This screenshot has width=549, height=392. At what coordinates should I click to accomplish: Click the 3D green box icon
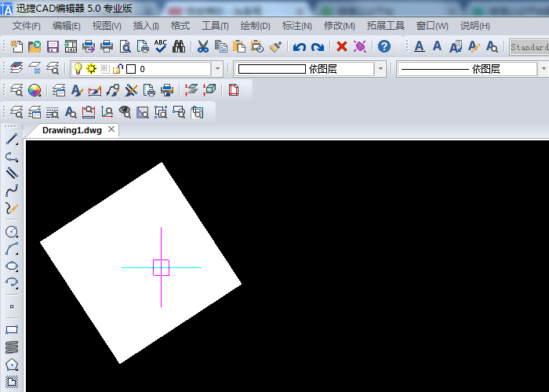209,90
